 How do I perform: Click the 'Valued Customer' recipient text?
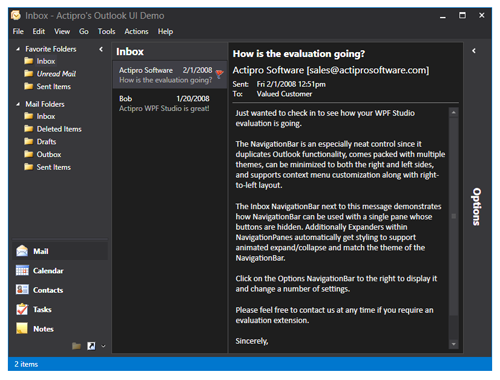[x=284, y=94]
